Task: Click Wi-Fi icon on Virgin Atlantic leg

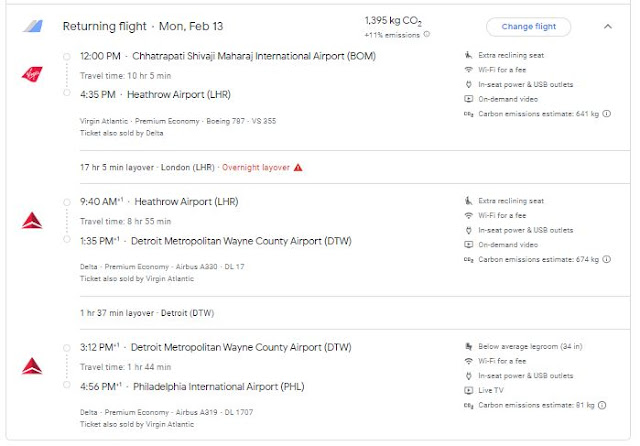Action: (x=469, y=70)
